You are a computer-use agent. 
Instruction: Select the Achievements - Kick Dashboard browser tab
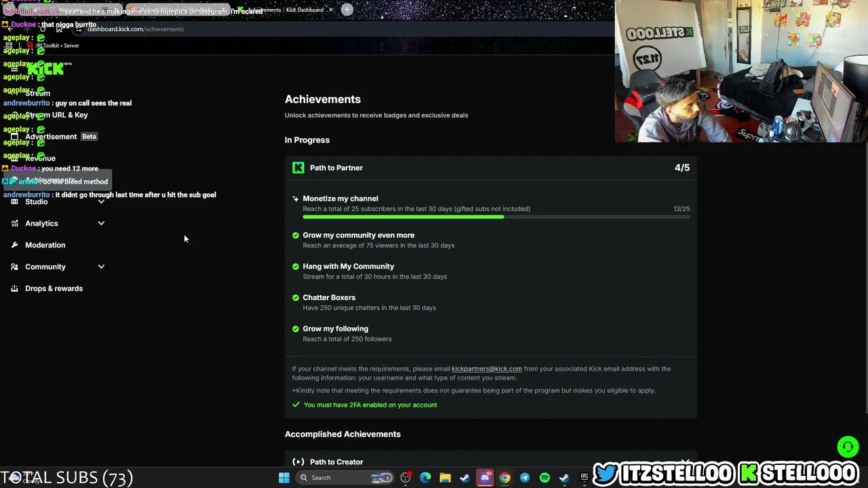(285, 9)
